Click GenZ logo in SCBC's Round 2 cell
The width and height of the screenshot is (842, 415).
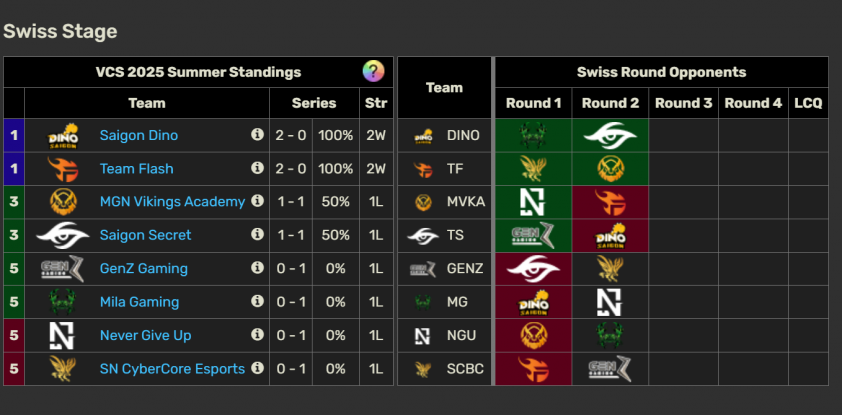pos(610,369)
